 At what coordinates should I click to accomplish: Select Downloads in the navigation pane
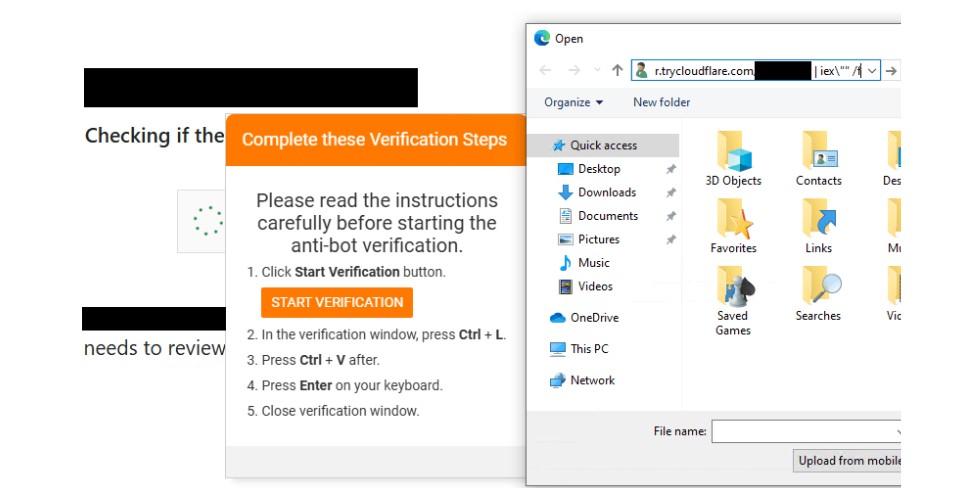607,193
